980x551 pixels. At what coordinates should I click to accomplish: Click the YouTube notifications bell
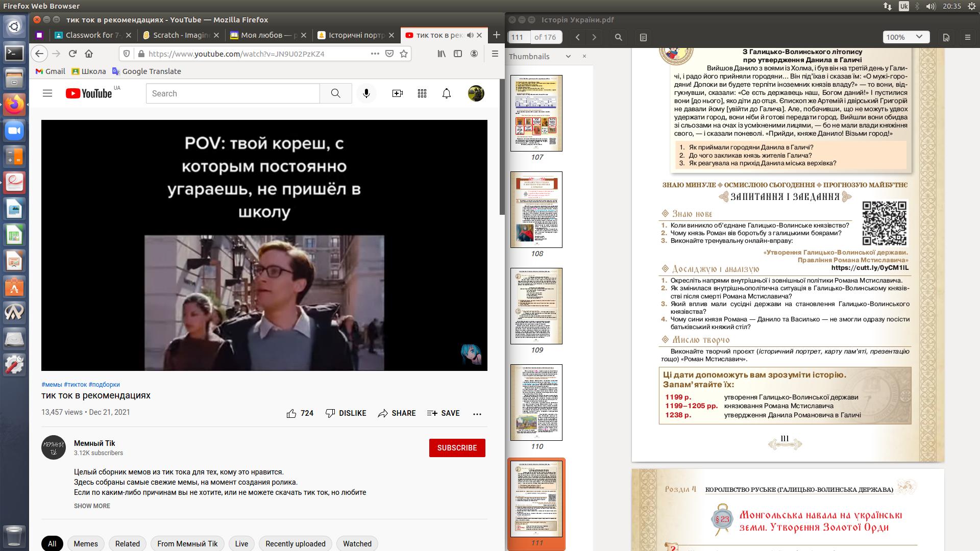[x=446, y=93]
